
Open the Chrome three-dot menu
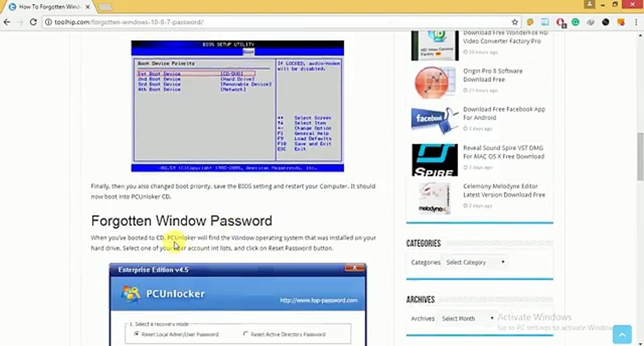point(635,22)
